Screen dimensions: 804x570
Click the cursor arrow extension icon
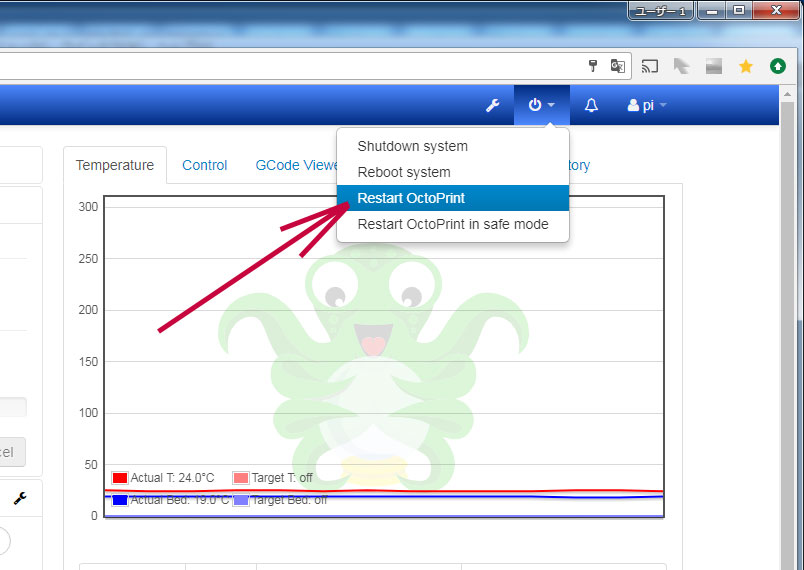[681, 66]
